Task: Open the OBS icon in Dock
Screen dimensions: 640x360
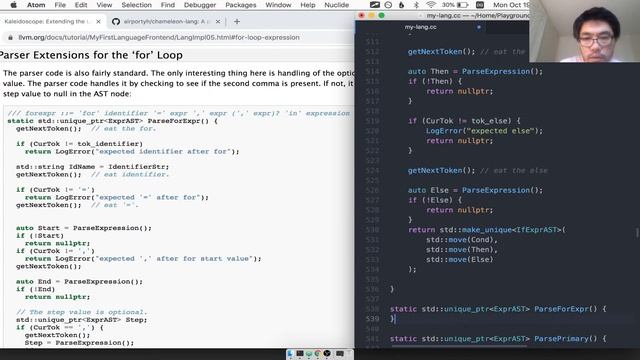Action: pos(327,353)
